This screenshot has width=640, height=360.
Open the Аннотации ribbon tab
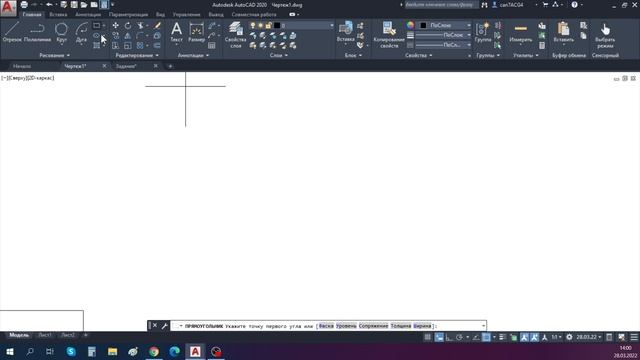pos(88,14)
